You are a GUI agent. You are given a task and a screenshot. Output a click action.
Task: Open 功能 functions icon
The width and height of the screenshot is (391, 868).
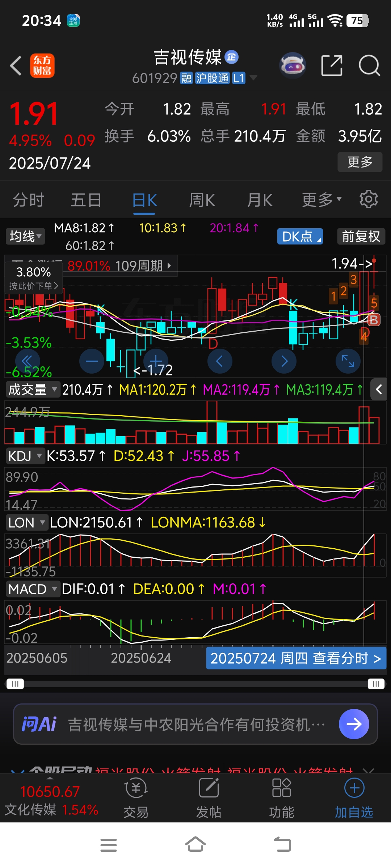pos(282,799)
